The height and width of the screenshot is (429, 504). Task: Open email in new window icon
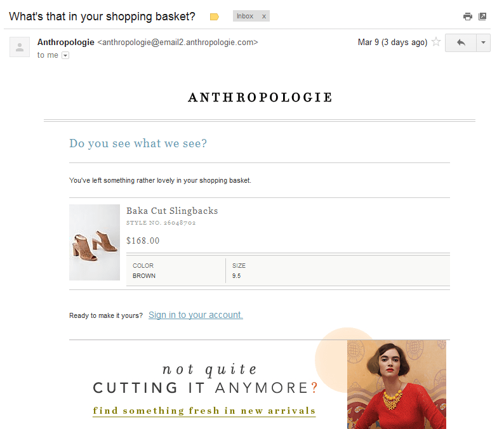[482, 16]
